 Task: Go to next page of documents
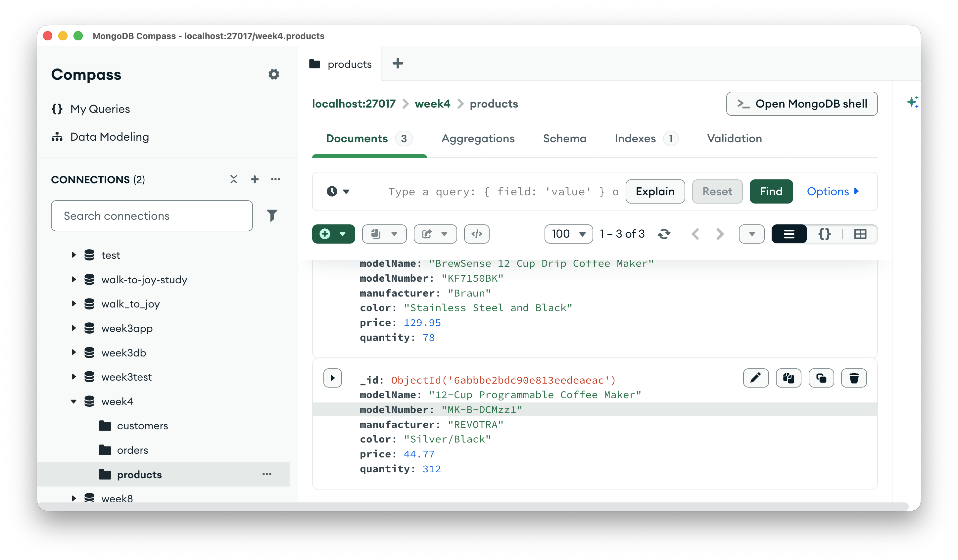pyautogui.click(x=720, y=234)
